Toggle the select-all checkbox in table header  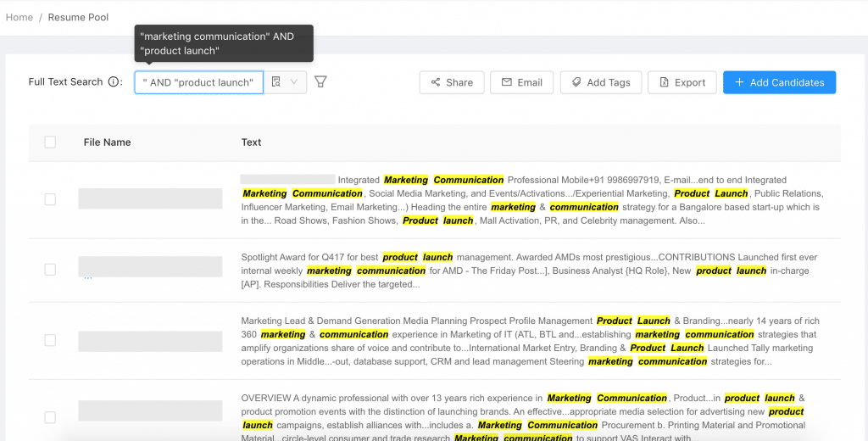[50, 142]
